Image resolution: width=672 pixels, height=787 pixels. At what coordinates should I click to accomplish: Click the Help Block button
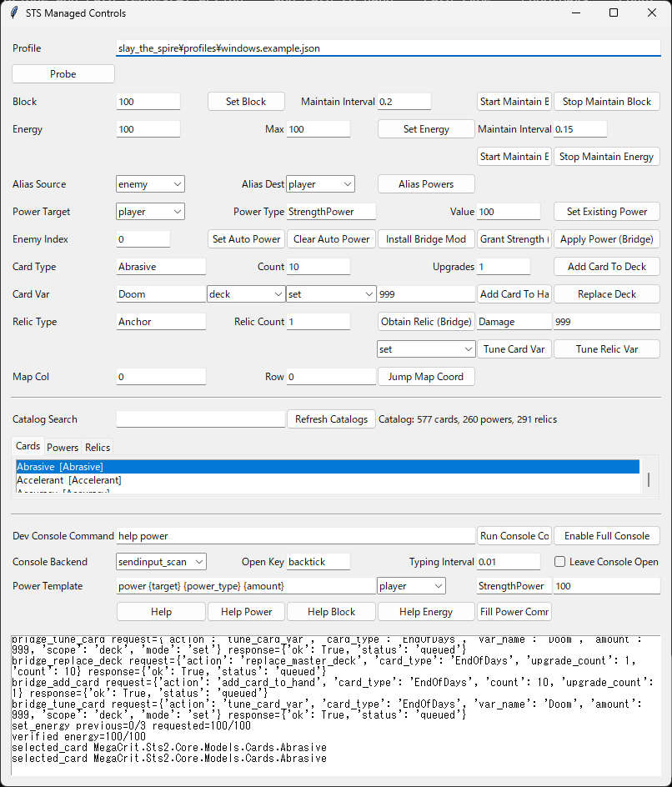coord(331,612)
